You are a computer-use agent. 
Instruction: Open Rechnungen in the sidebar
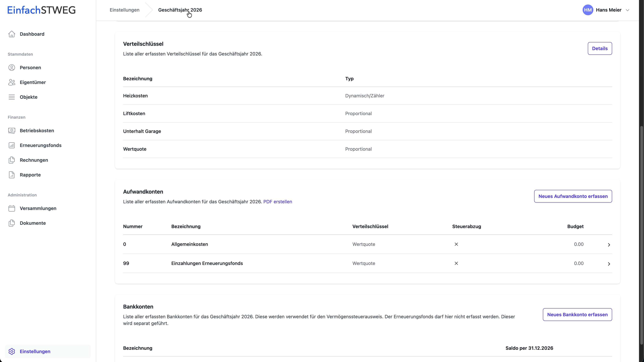click(x=34, y=160)
